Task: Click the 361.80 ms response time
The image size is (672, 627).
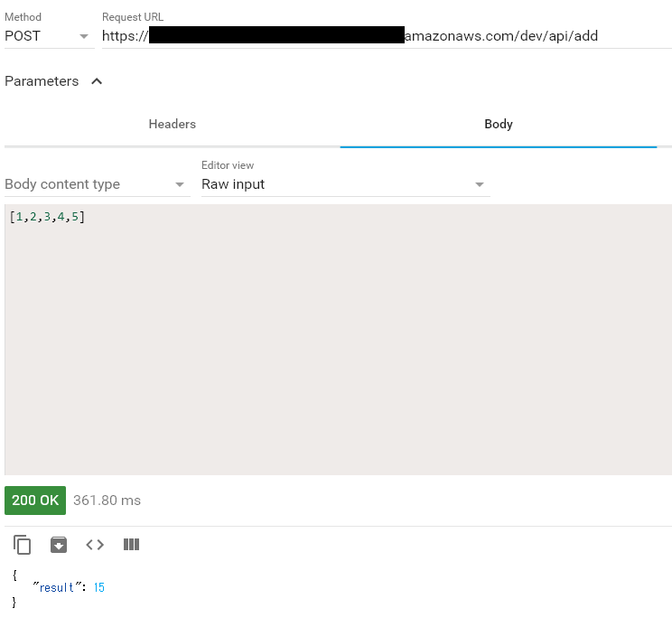Action: (107, 501)
